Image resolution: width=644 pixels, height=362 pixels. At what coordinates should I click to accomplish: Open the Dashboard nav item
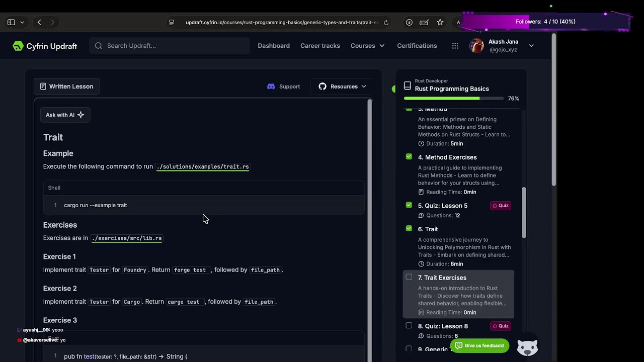274,46
